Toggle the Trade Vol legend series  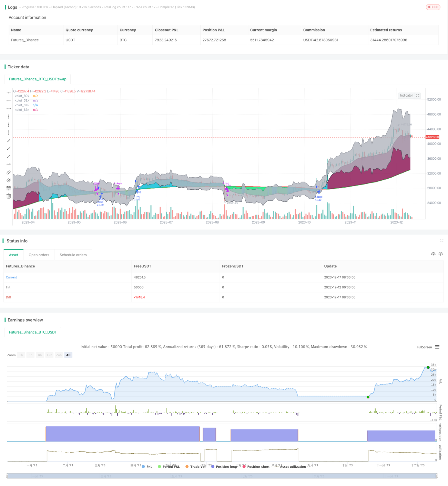195,467
